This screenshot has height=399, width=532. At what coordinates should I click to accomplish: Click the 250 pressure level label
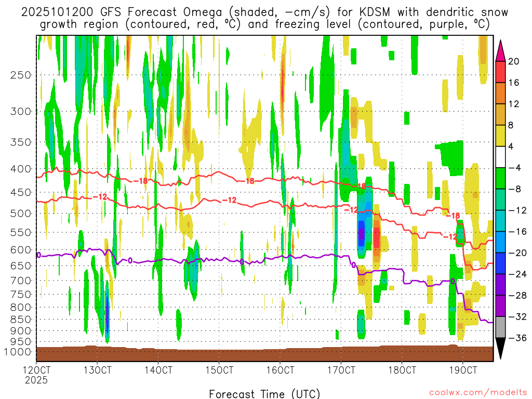tap(21, 75)
